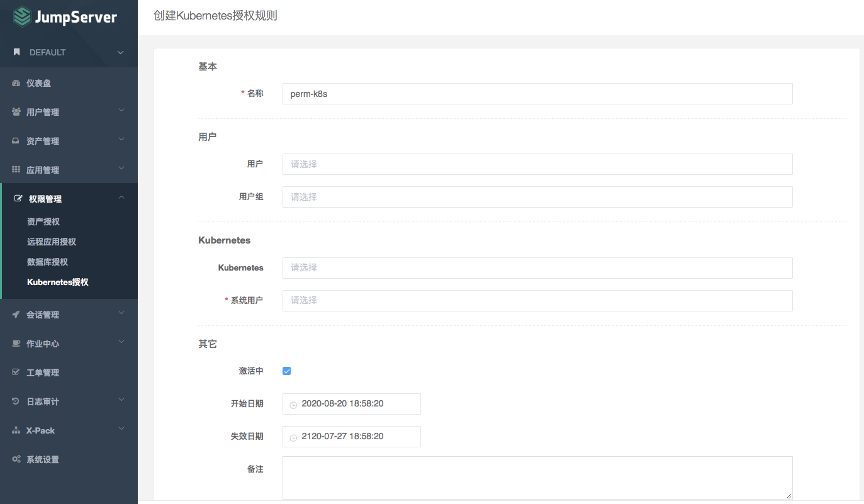864x504 pixels.
Task: Expand the 会话管理 menu chevron
Action: [121, 313]
